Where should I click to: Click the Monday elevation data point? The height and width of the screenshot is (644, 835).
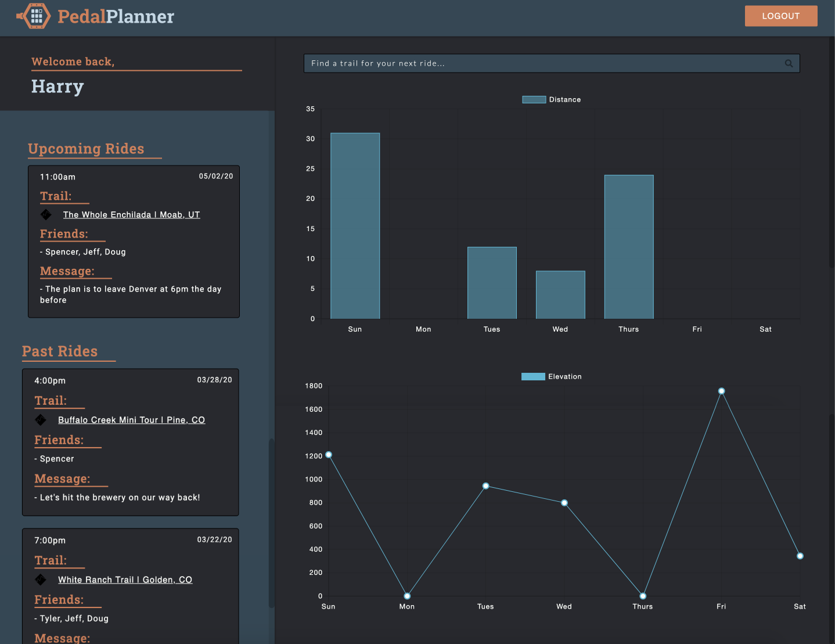(407, 596)
